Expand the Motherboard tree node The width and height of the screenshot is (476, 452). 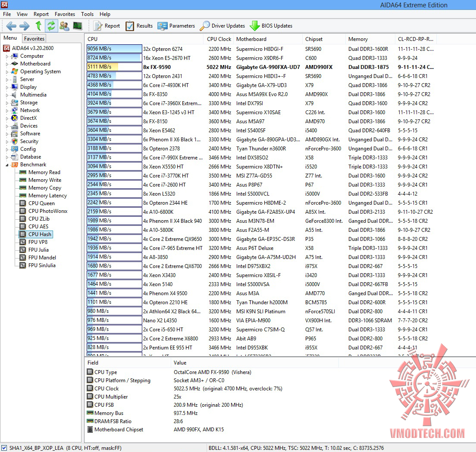(x=7, y=64)
